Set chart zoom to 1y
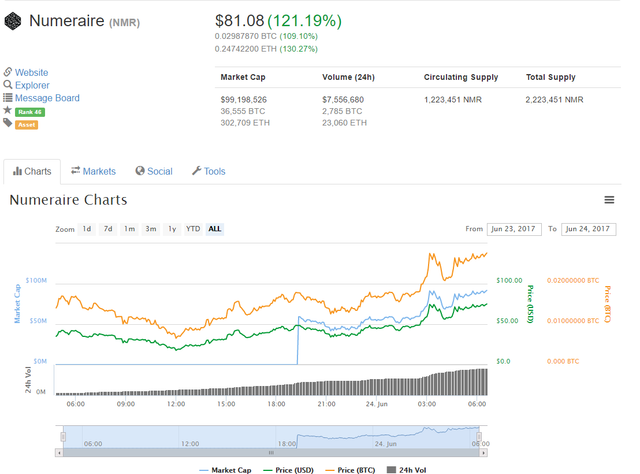Viewport: 640px width, 474px height. (x=172, y=229)
